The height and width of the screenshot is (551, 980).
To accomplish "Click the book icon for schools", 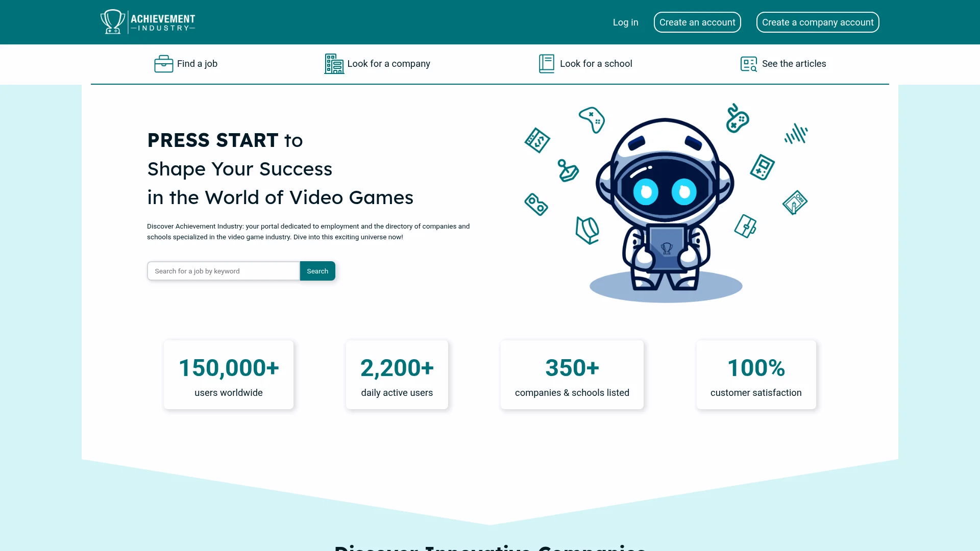I will point(546,64).
